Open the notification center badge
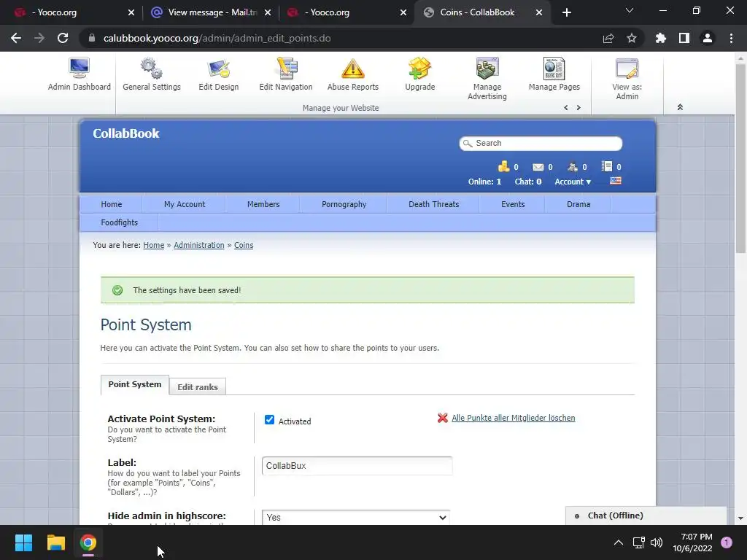This screenshot has width=747, height=560. (x=727, y=542)
